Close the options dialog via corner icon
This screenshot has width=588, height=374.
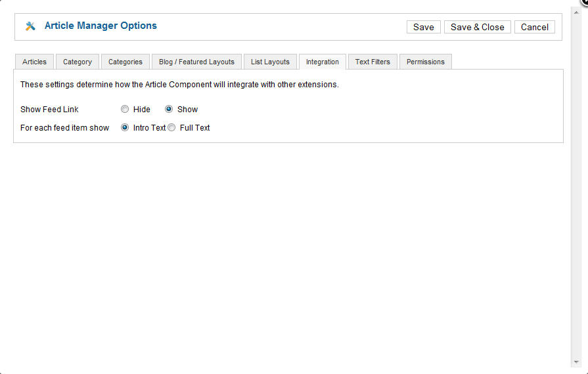coord(584,2)
